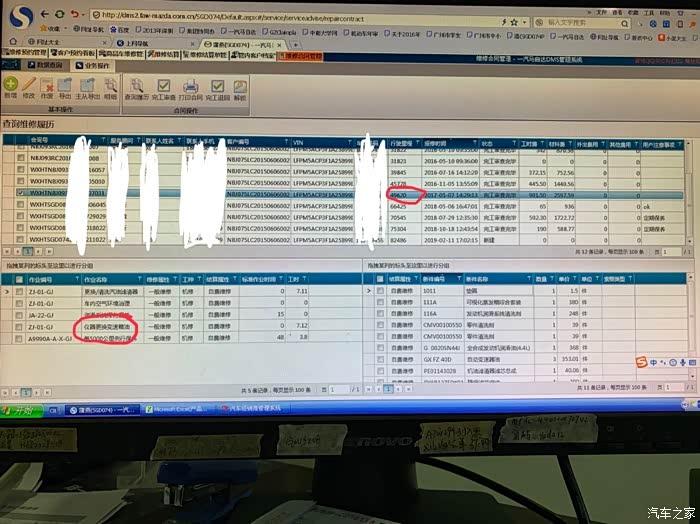This screenshot has height=524, width=700.
Task: Click the 完工退回 checkmark icon
Action: [217, 87]
